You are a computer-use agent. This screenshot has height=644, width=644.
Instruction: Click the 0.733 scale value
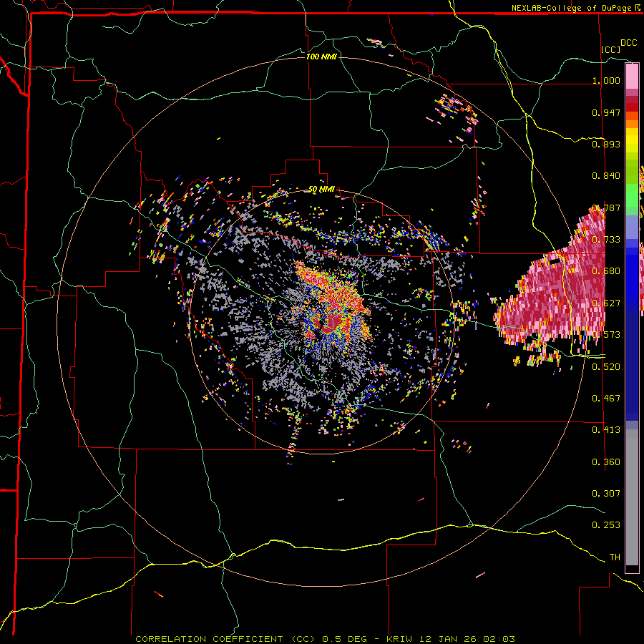[x=606, y=240]
